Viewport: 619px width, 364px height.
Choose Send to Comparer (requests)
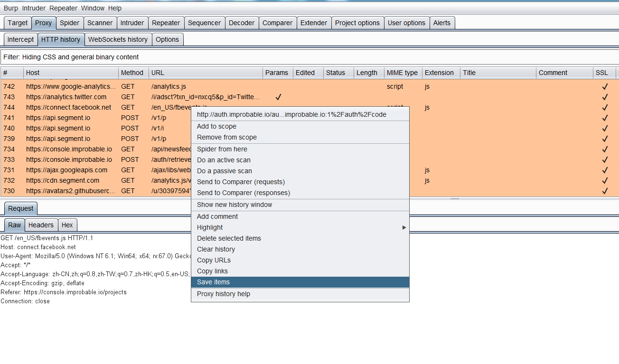pos(300,182)
